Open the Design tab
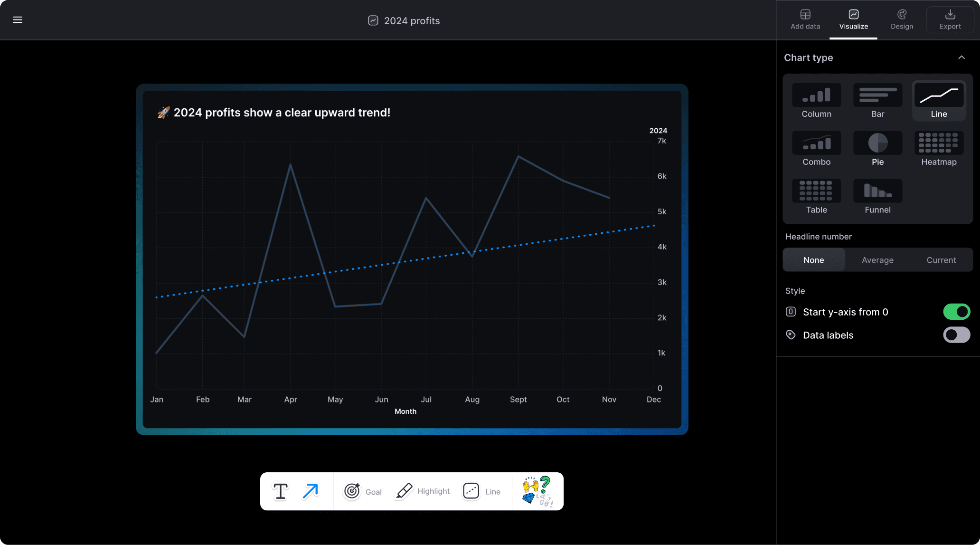Screen dimensions: 980x545 pyautogui.click(x=902, y=20)
